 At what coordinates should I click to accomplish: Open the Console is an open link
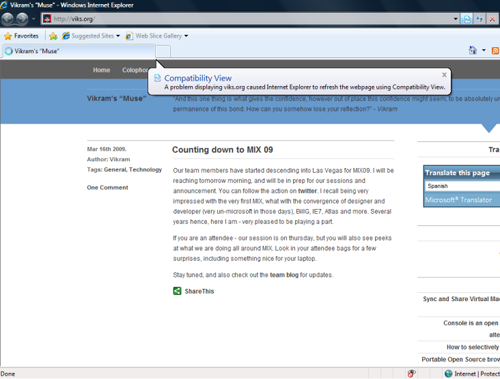coord(471,323)
